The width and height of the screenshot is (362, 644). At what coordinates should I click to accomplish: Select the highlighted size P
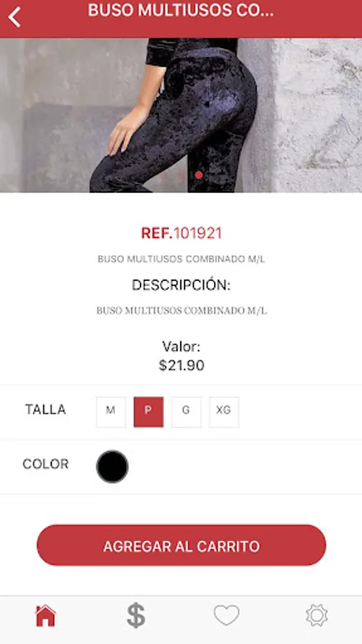tap(149, 412)
